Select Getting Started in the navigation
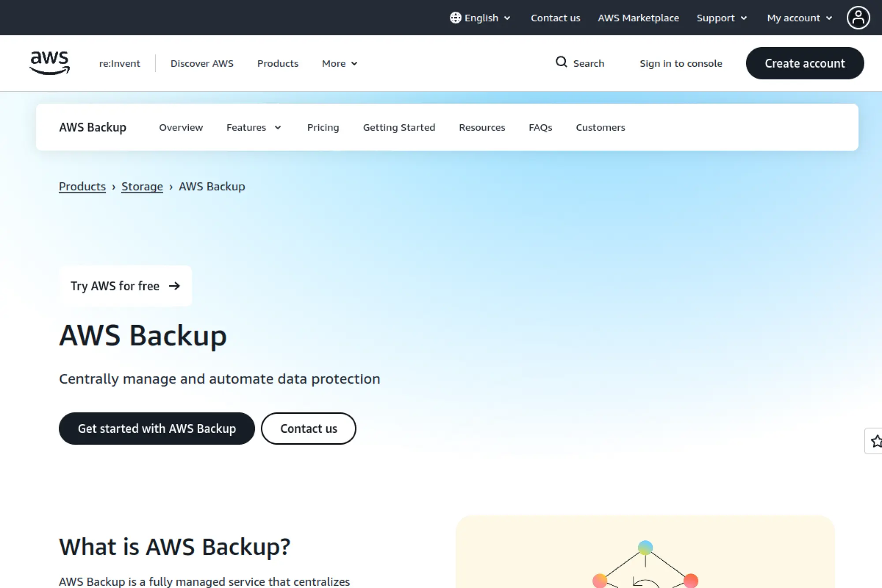882x588 pixels. tap(399, 127)
